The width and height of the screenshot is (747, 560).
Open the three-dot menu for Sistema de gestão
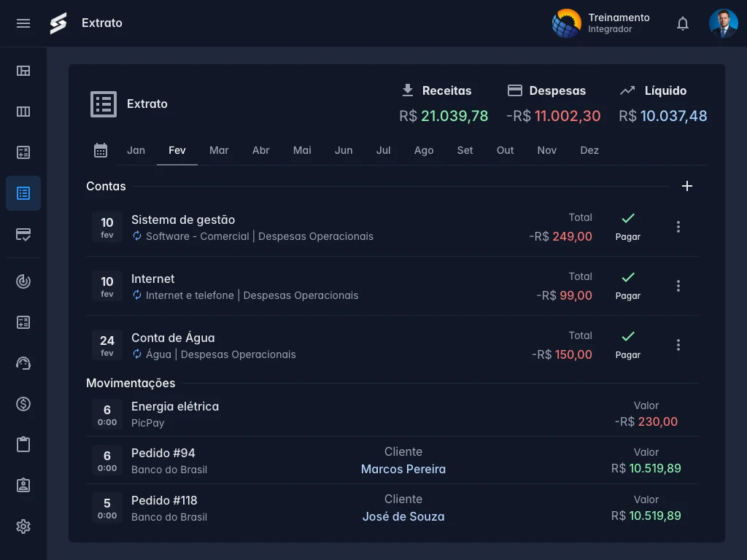tap(678, 226)
